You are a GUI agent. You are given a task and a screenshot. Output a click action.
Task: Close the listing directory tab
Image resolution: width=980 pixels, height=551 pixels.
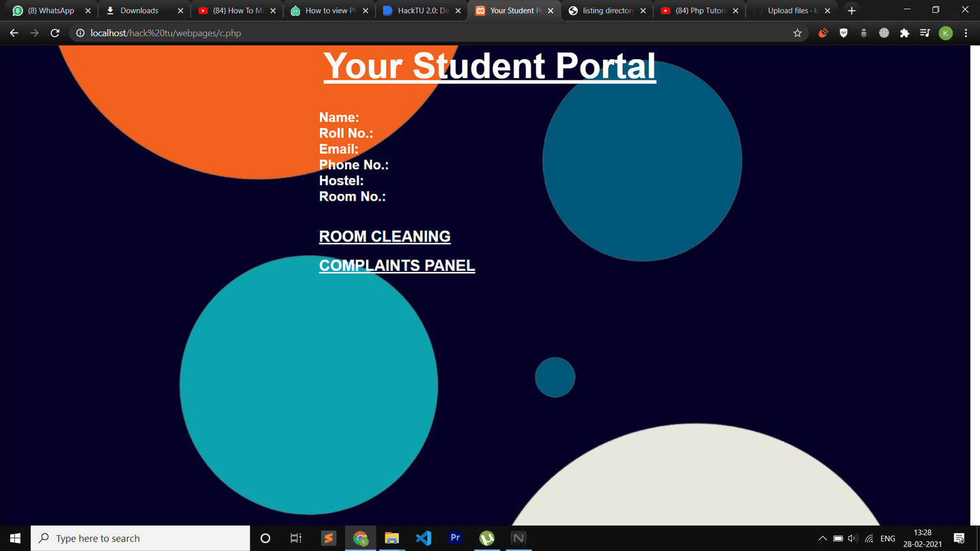(643, 11)
